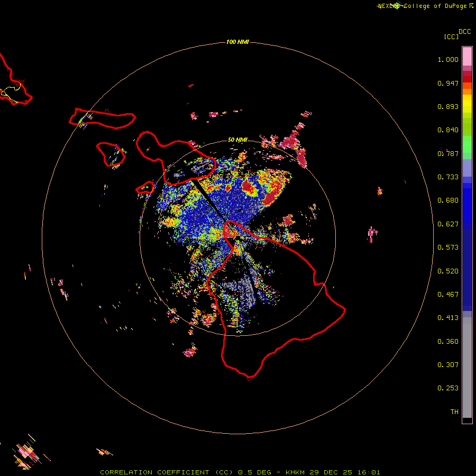Screen dimensions: 476x476
Task: Click the 0.467 scale value
Action: 448,295
